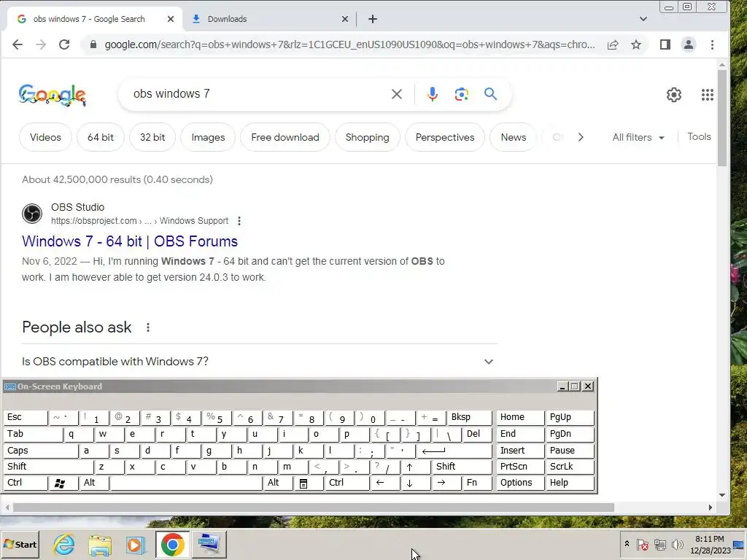Select Perspectives filter chip
747x560 pixels.
coord(445,137)
